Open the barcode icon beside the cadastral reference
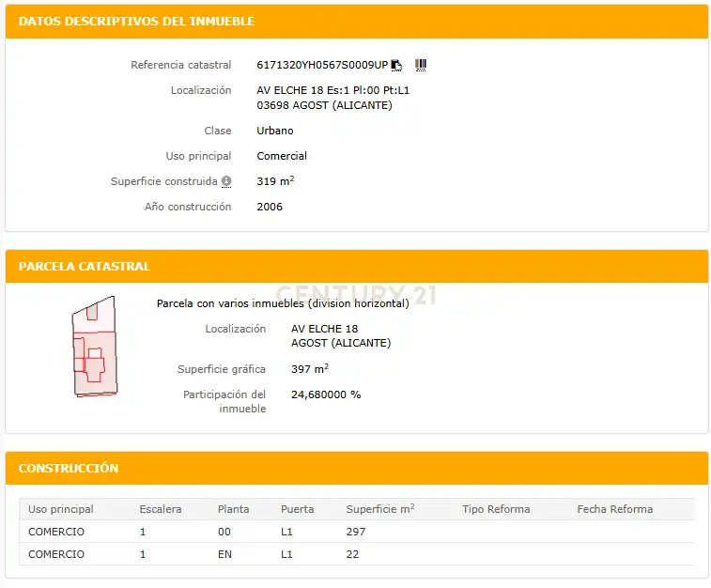 click(421, 65)
